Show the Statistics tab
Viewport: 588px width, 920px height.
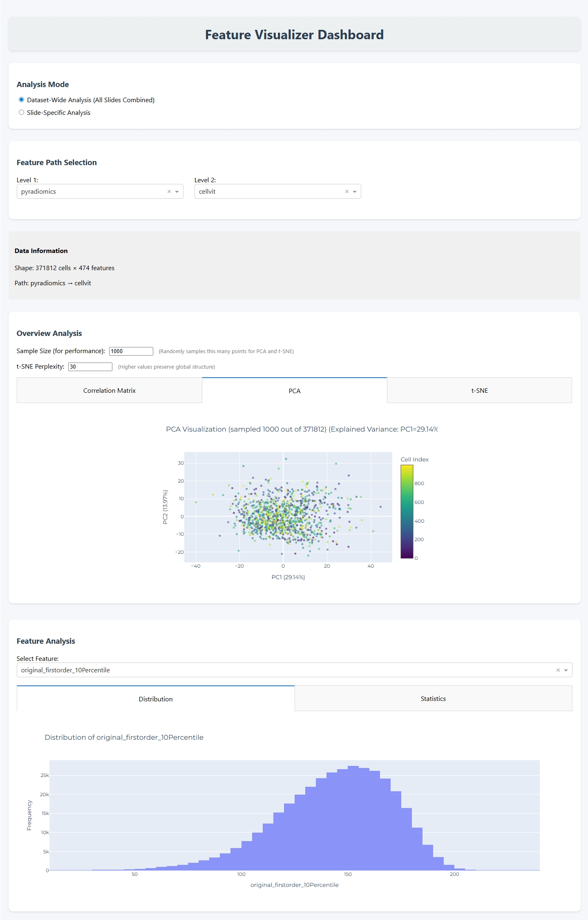click(x=433, y=699)
